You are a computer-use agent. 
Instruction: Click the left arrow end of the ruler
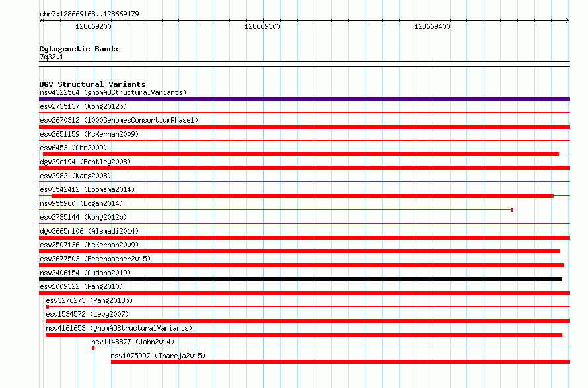coord(42,21)
